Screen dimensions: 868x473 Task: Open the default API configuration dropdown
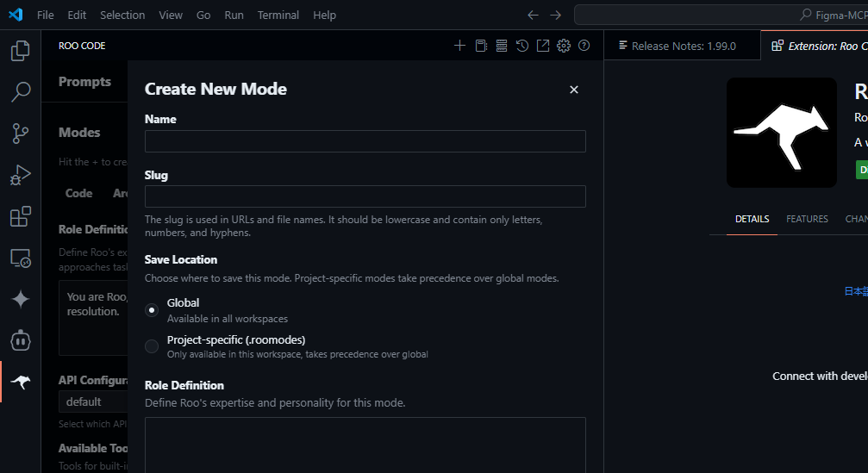click(94, 401)
